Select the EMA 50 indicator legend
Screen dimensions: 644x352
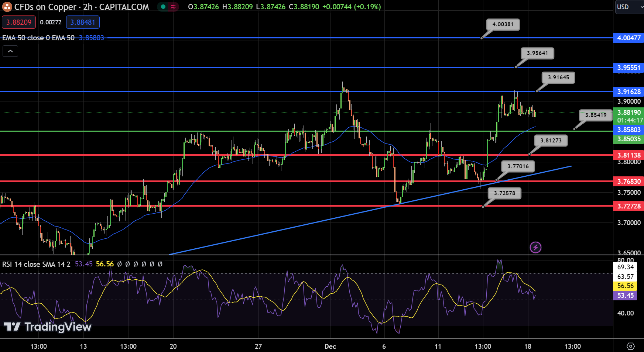pyautogui.click(x=38, y=38)
